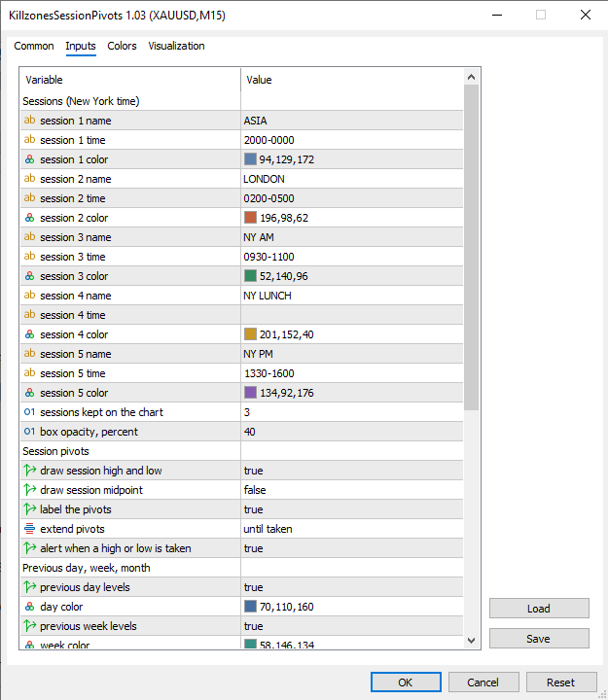Click the color icon beside session 2 color
This screenshot has height=700, width=608.
pos(29,218)
